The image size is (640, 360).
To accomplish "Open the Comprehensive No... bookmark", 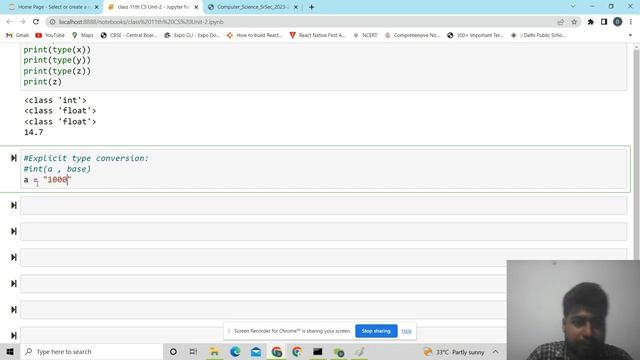I will click(x=412, y=35).
